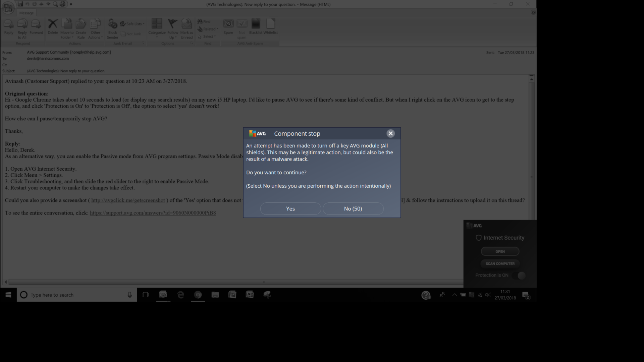Click quick print icon
The image size is (644, 362).
[63, 4]
